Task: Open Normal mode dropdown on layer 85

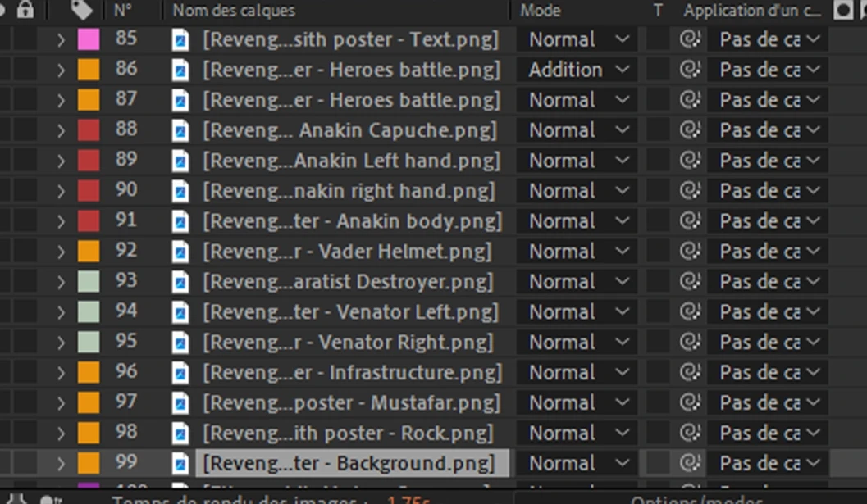Action: click(577, 39)
